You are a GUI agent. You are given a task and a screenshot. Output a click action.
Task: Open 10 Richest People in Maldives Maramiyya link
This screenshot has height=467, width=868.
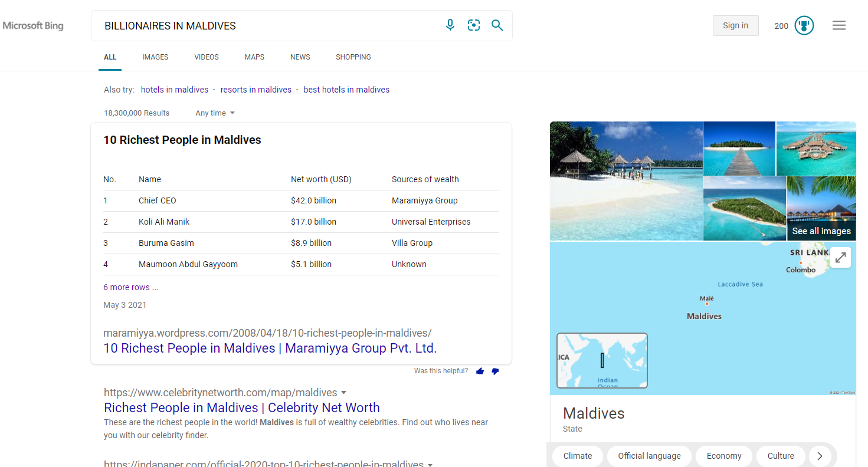click(270, 348)
